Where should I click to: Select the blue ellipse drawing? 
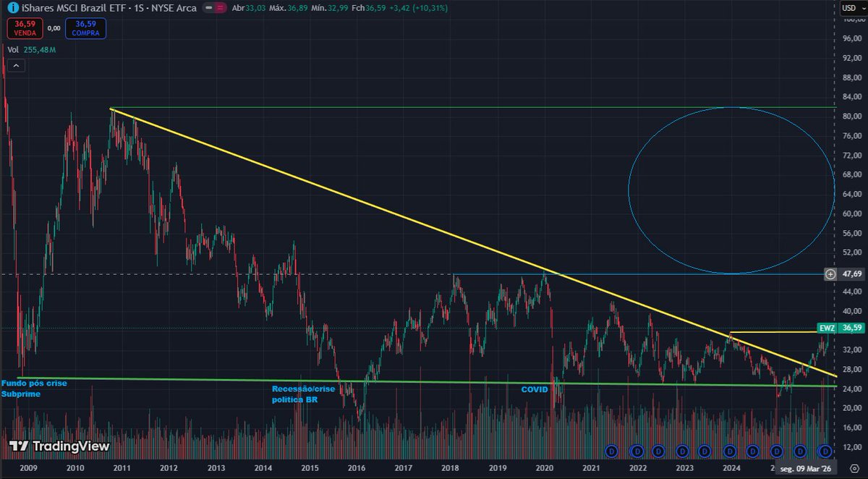(731, 190)
